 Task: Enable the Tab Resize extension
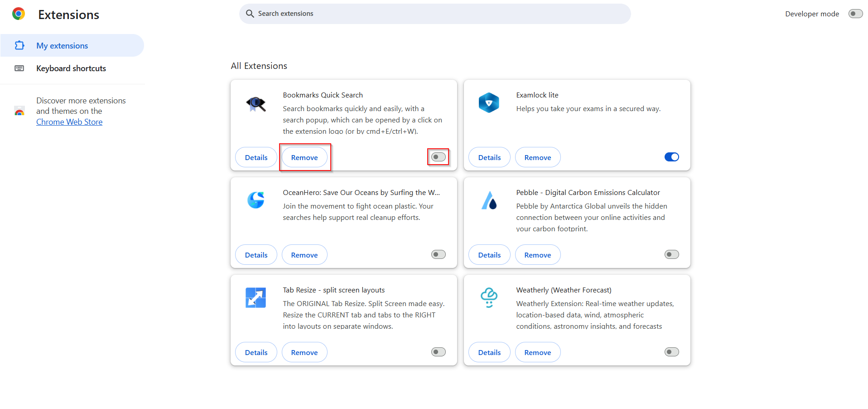(x=438, y=352)
